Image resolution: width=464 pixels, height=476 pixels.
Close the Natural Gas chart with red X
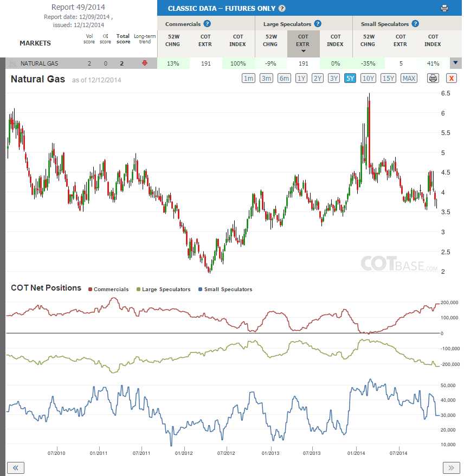452,78
